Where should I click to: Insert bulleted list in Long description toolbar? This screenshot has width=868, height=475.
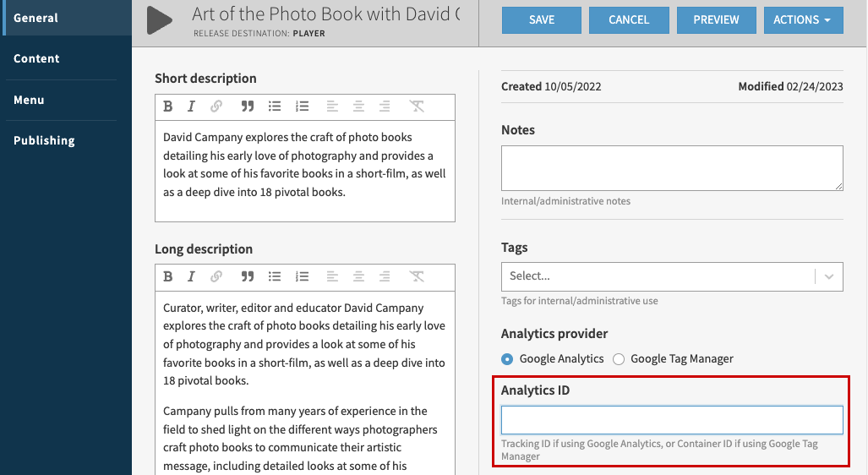click(x=275, y=276)
